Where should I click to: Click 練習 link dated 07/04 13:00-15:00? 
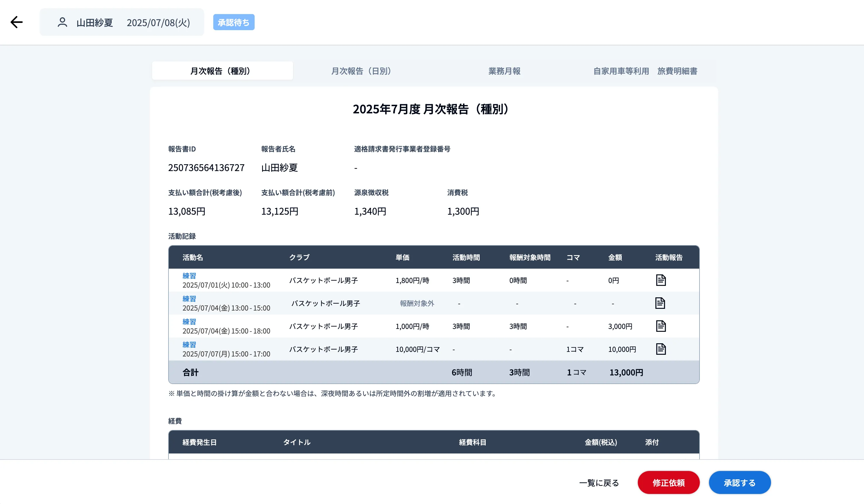189,298
